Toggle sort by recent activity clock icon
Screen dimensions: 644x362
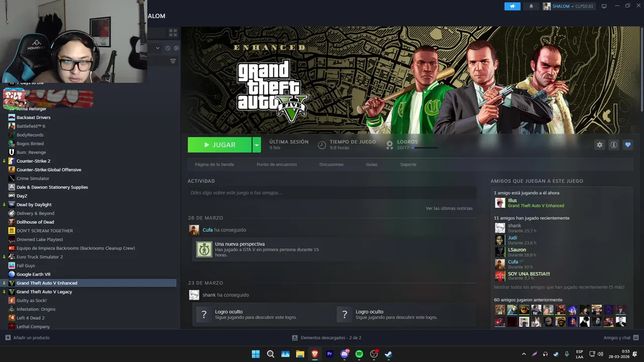tap(167, 48)
